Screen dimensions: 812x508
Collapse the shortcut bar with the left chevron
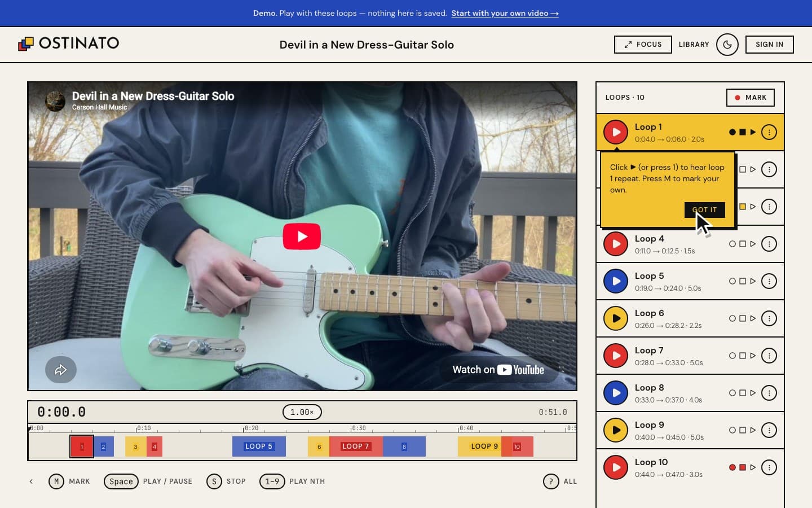pyautogui.click(x=31, y=481)
